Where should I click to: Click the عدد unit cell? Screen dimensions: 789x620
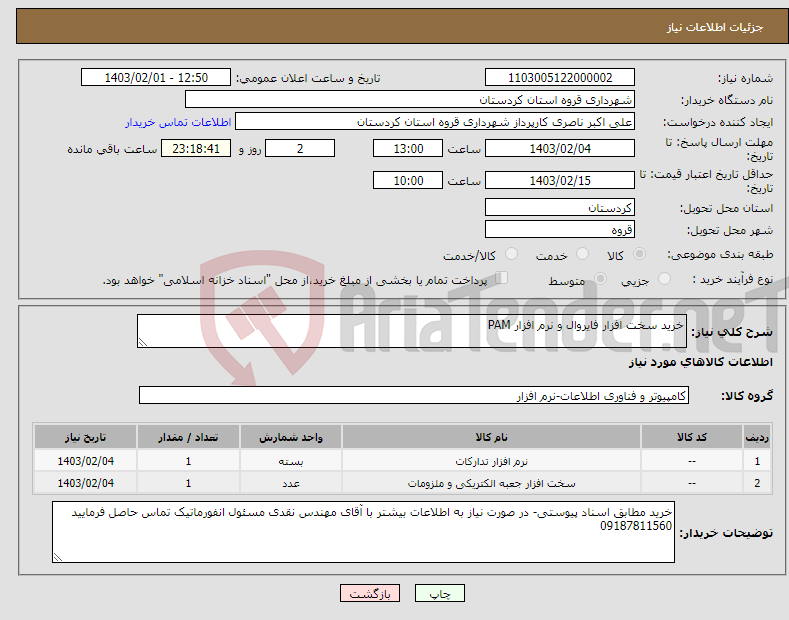(x=291, y=483)
